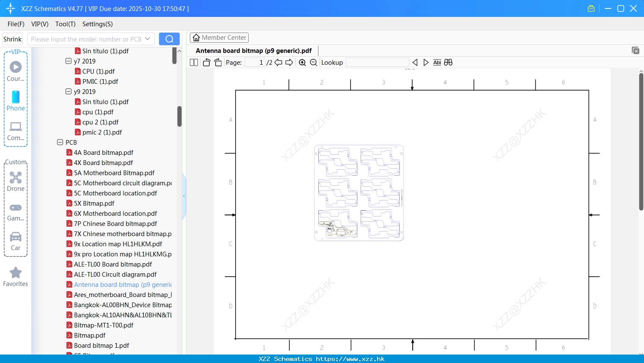The height and width of the screenshot is (363, 644).
Task: Open Member Center
Action: click(x=219, y=38)
